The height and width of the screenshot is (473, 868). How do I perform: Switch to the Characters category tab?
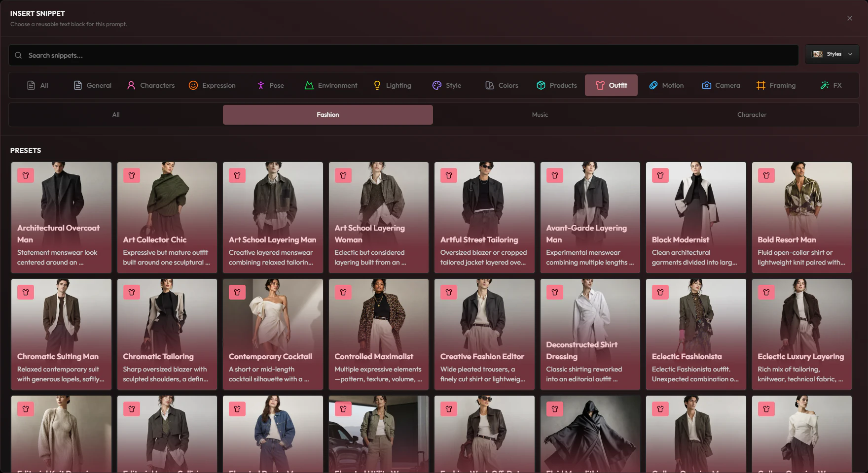tap(151, 85)
